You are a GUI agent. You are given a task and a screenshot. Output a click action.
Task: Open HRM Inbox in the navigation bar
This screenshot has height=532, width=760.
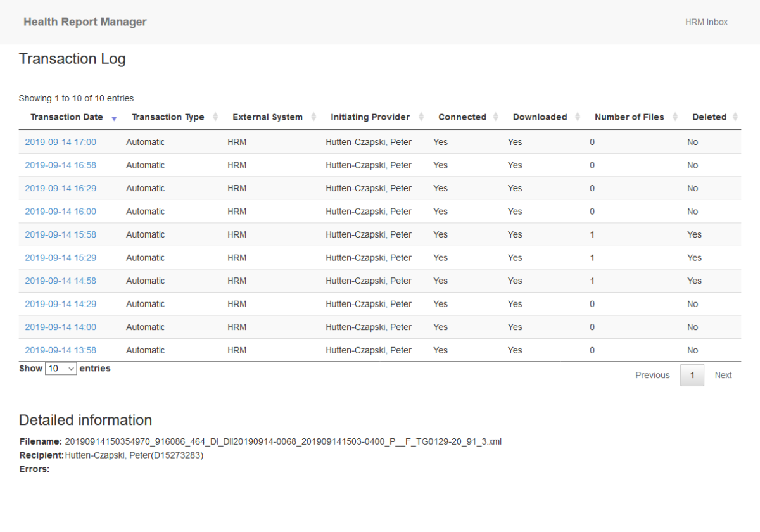(706, 22)
